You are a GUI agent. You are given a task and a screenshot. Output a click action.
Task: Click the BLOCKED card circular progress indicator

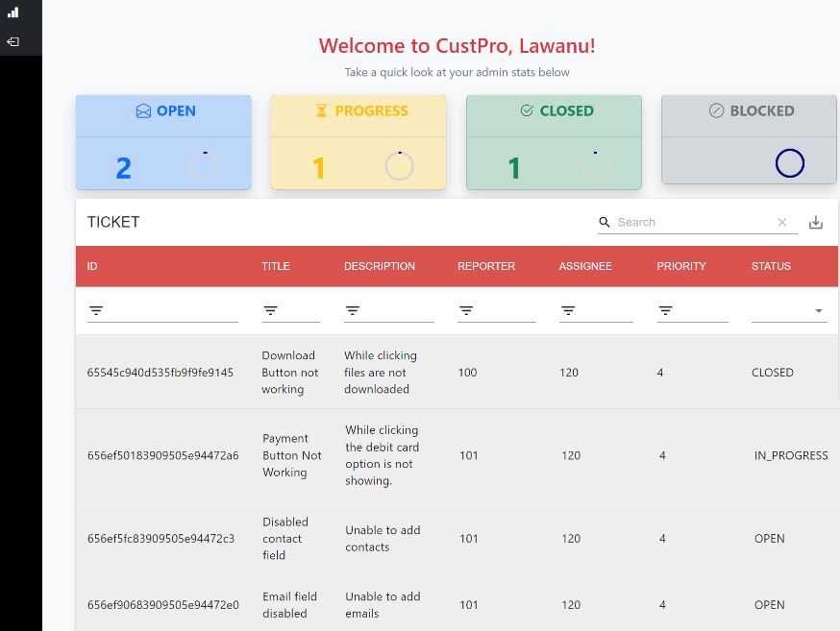click(790, 163)
